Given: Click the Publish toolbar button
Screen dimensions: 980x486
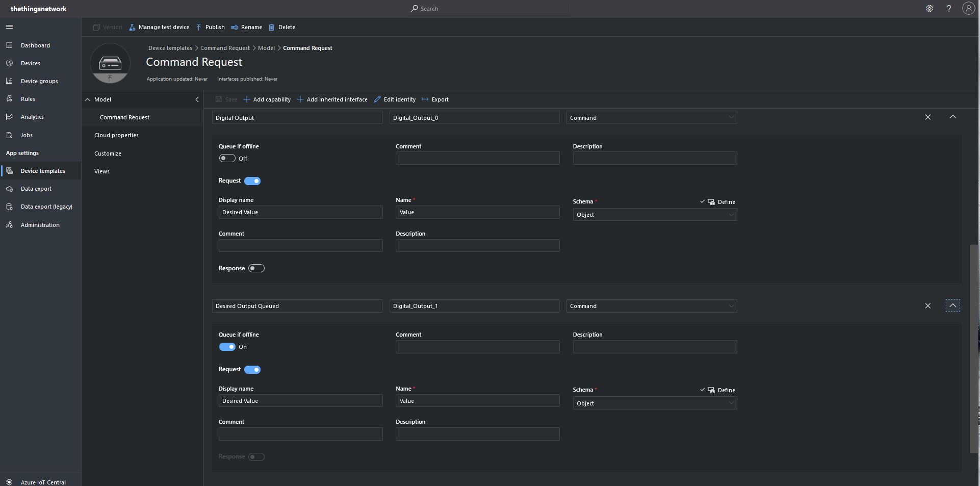Looking at the screenshot, I should click(x=210, y=27).
